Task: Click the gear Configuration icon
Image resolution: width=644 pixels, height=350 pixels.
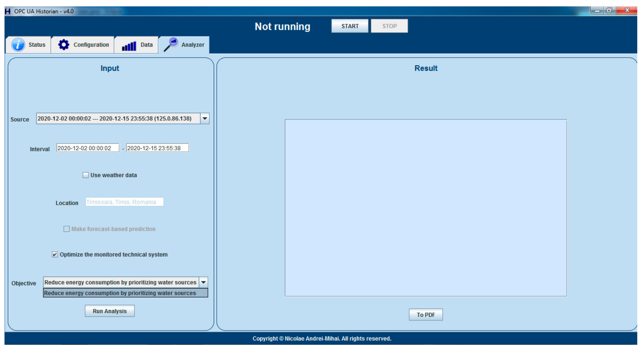Action: pyautogui.click(x=64, y=45)
